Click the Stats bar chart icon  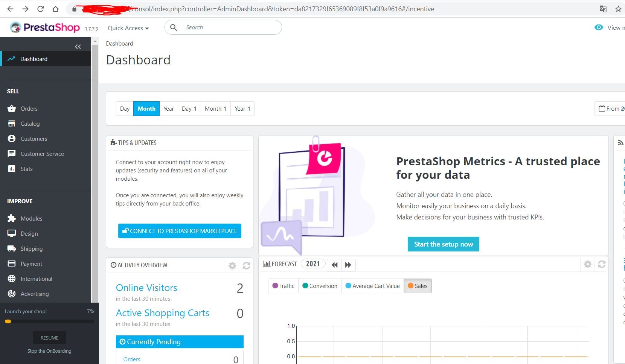point(12,169)
